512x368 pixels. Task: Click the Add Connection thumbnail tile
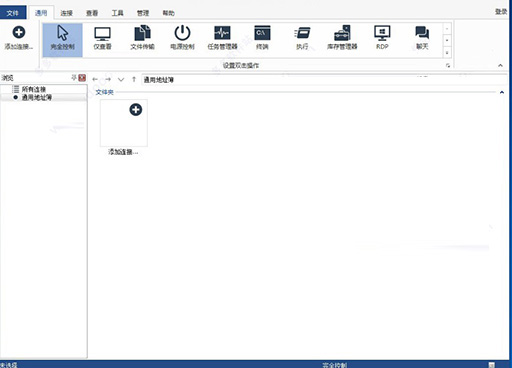pyautogui.click(x=124, y=123)
